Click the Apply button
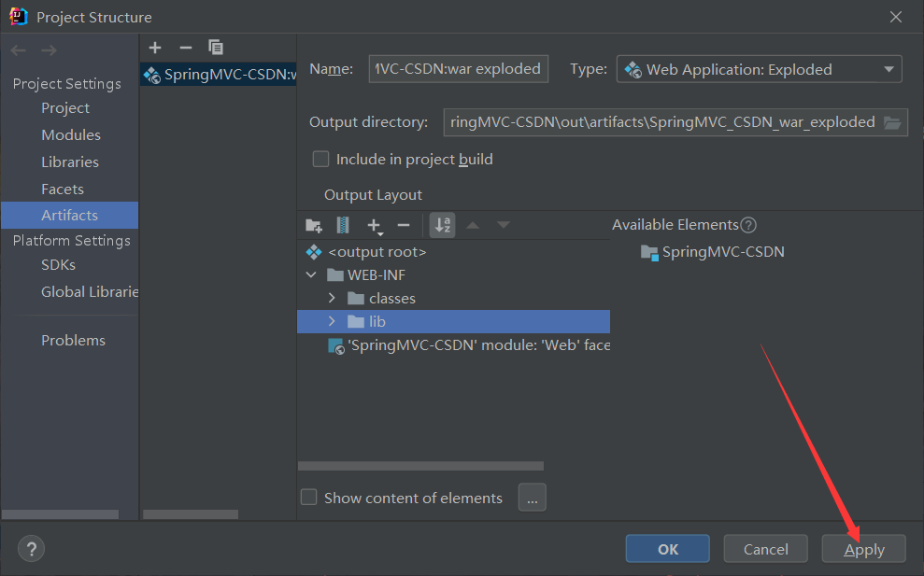The width and height of the screenshot is (924, 576). click(864, 549)
